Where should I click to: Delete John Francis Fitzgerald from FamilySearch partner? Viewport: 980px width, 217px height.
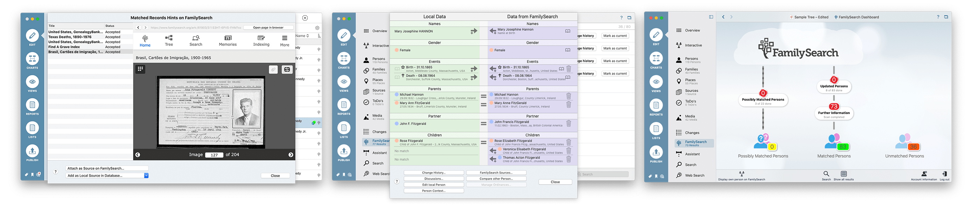[569, 123]
